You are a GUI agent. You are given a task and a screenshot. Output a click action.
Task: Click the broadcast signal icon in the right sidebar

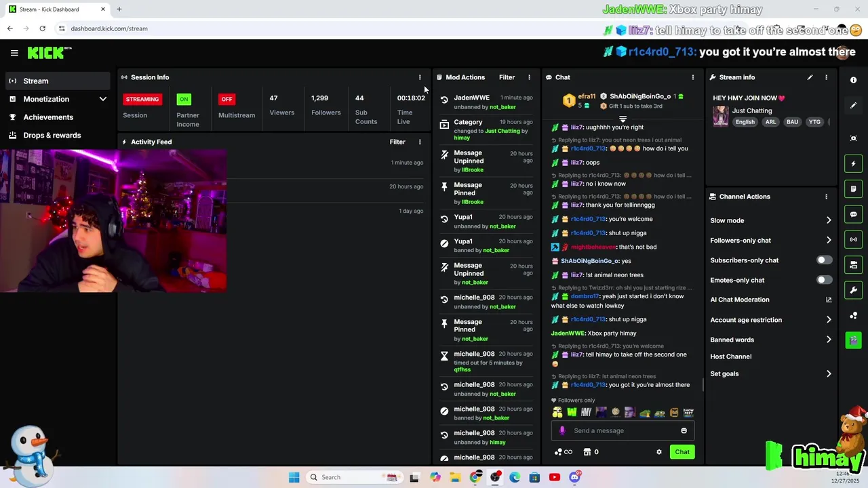(854, 239)
